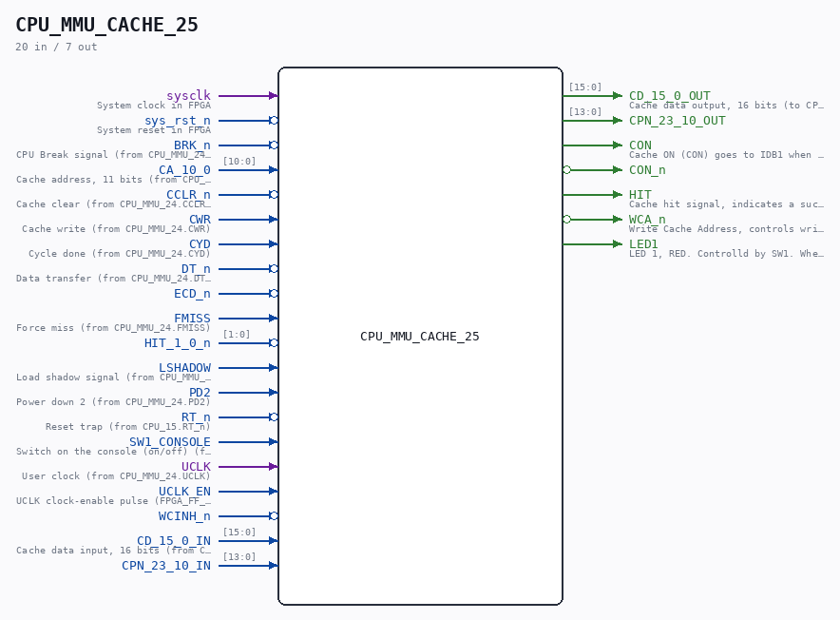The width and height of the screenshot is (840, 620).
Task: Click the 'Load shadow signal' description
Action: [x=113, y=378]
